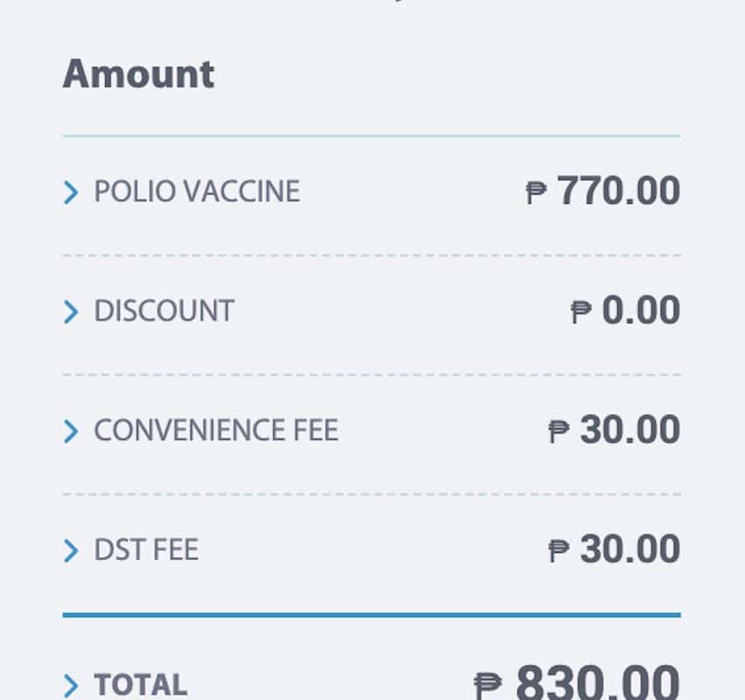Click the chevron beside CONVENIENCE FEE

[x=71, y=431]
